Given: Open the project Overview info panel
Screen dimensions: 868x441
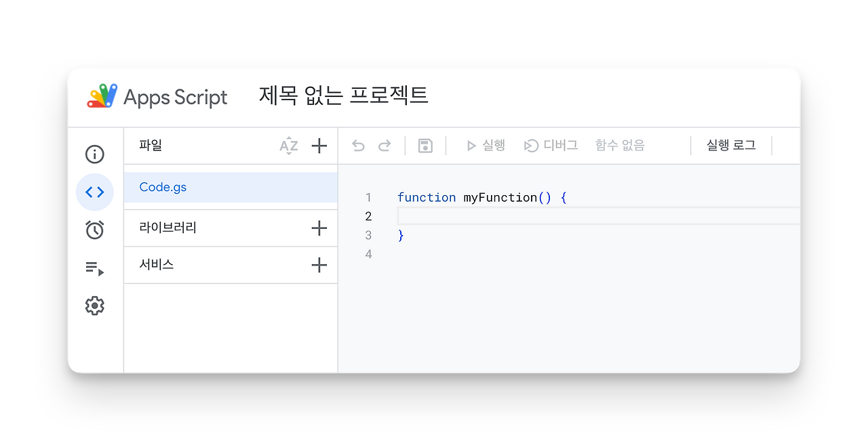Looking at the screenshot, I should (95, 154).
